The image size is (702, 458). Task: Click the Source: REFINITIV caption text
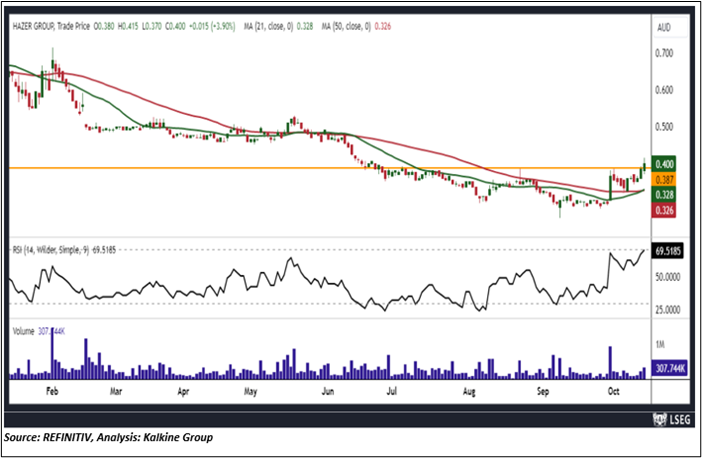(x=109, y=437)
